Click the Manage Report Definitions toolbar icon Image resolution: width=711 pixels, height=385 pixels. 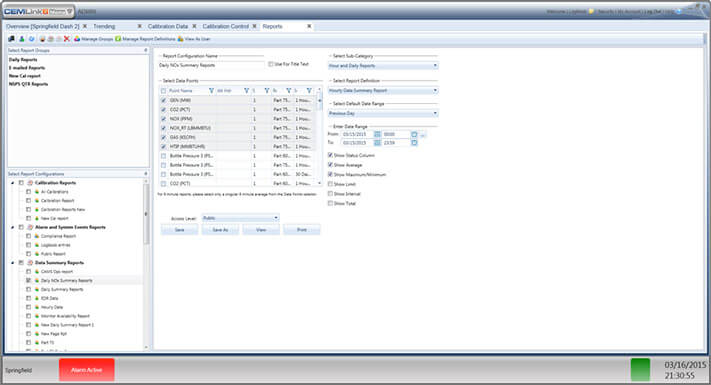(118, 39)
